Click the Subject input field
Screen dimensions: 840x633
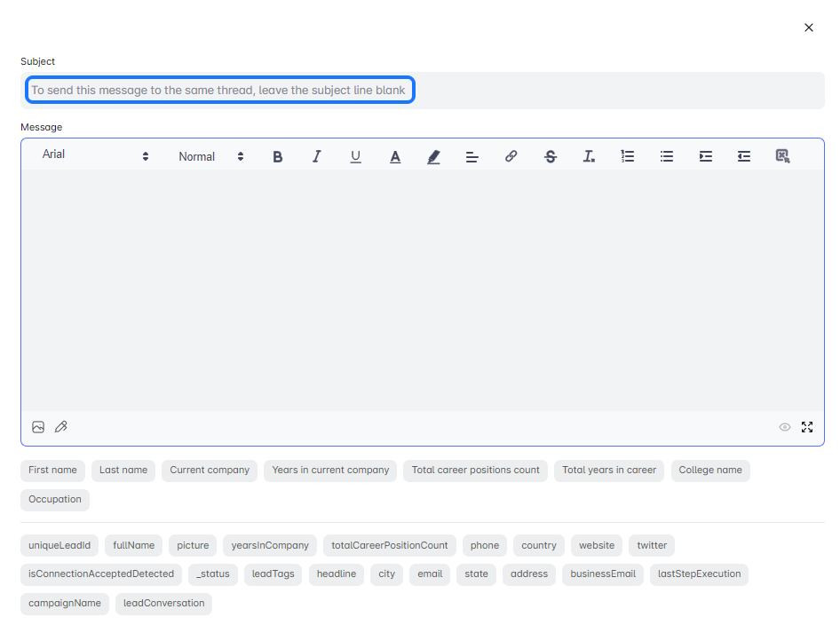coord(219,91)
